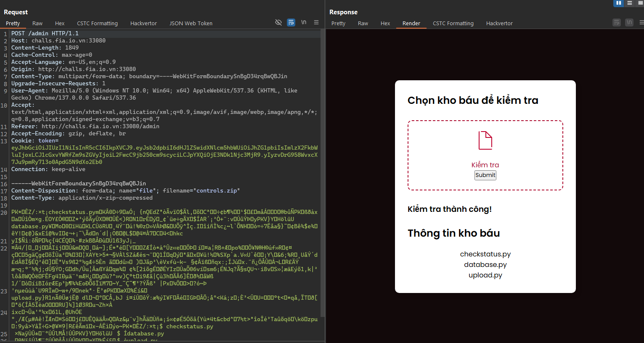Switch to side-by-side split layout
This screenshot has height=343, width=644.
[x=618, y=3]
